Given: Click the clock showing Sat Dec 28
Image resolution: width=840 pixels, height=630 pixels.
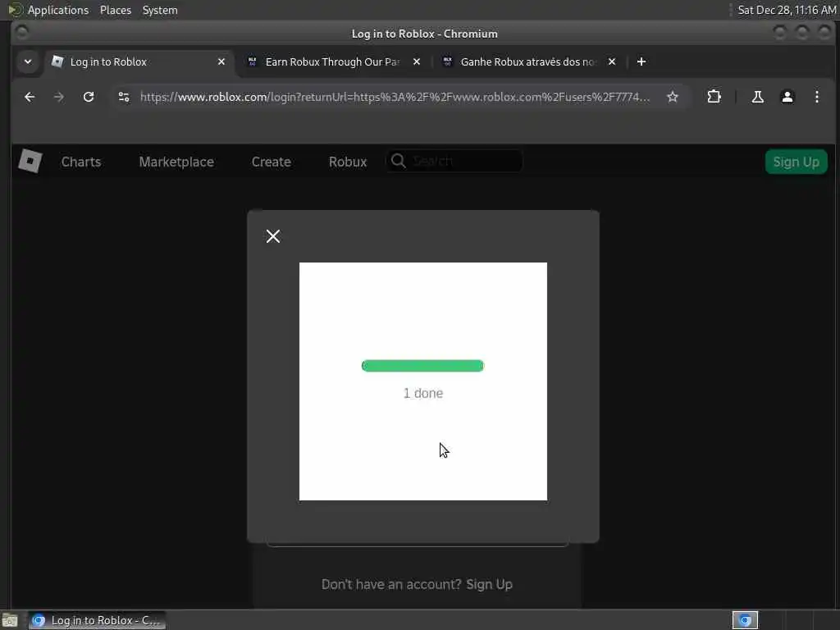Looking at the screenshot, I should coord(787,10).
